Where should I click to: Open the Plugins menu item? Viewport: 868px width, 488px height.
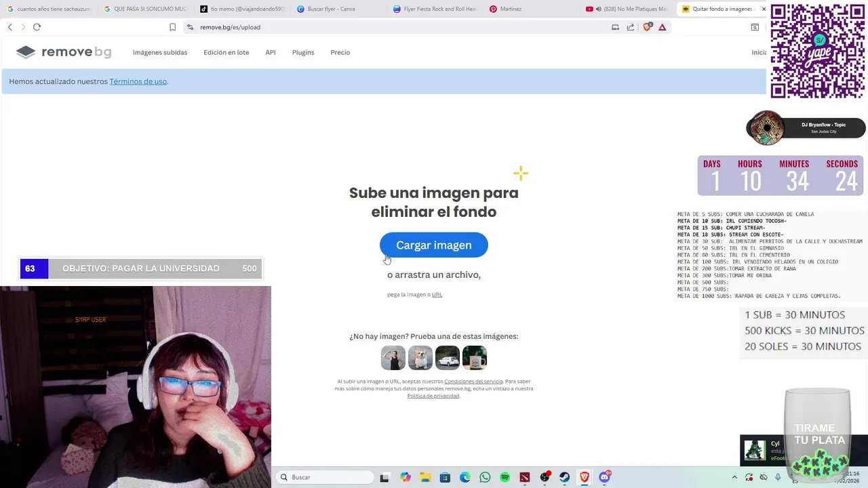click(303, 52)
